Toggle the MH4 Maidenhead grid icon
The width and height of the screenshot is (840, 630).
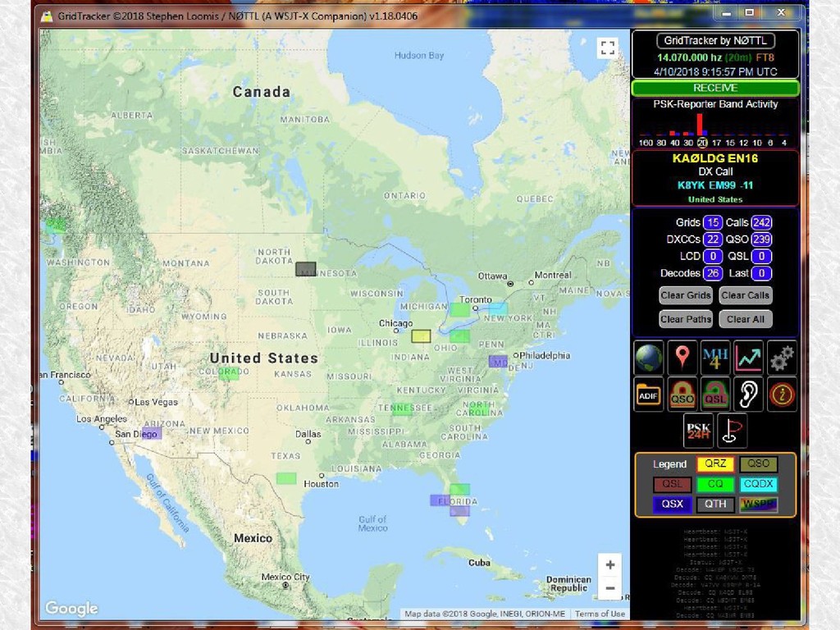click(x=715, y=358)
